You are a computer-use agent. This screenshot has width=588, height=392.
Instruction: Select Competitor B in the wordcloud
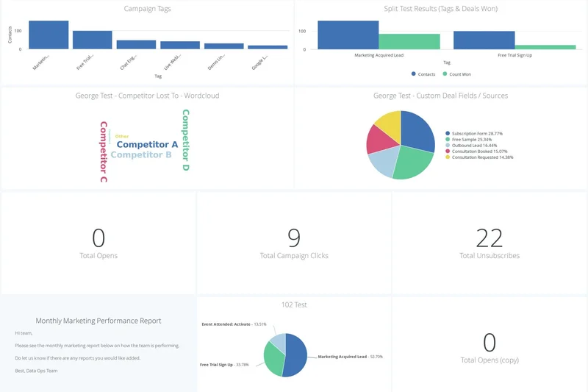(141, 155)
